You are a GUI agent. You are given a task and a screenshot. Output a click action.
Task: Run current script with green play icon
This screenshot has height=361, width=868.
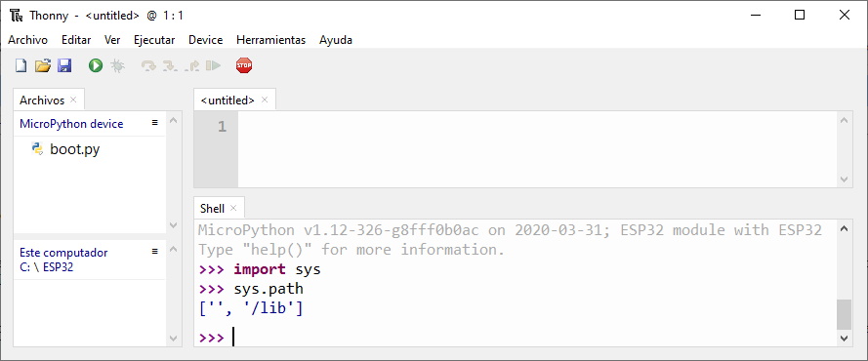(96, 65)
